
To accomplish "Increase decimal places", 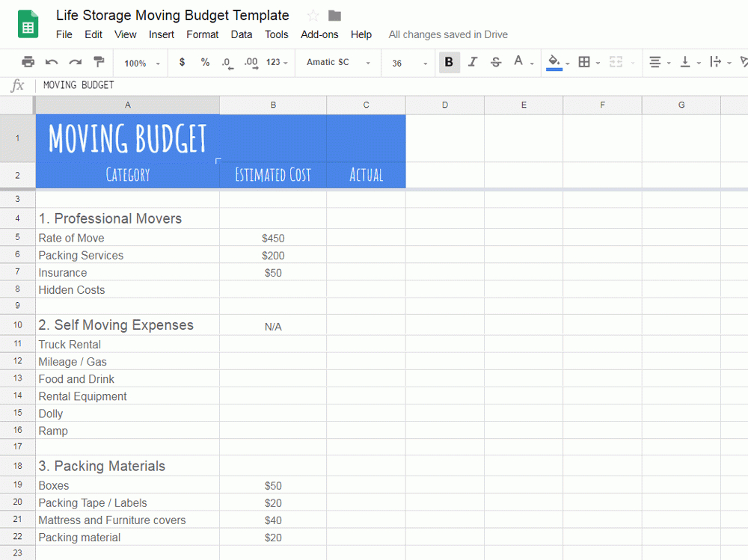I will (x=251, y=63).
